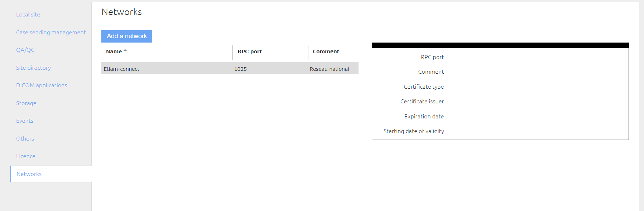Click the Starting date of validity label

click(x=414, y=131)
